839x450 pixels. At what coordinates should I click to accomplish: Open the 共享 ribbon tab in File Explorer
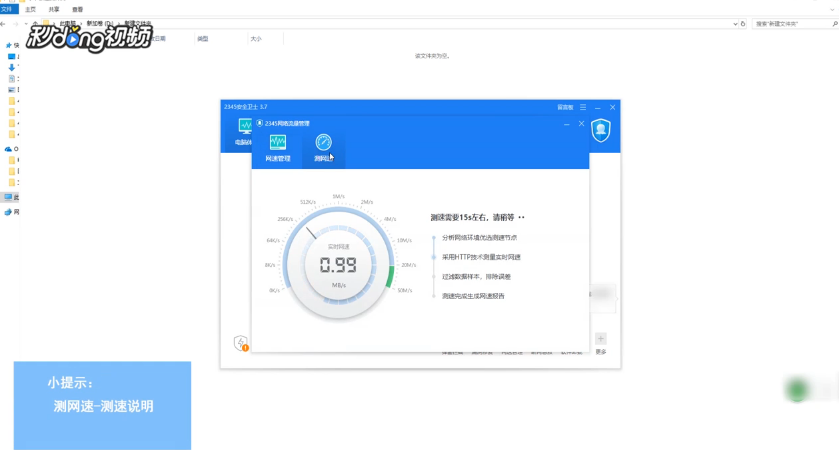click(54, 10)
